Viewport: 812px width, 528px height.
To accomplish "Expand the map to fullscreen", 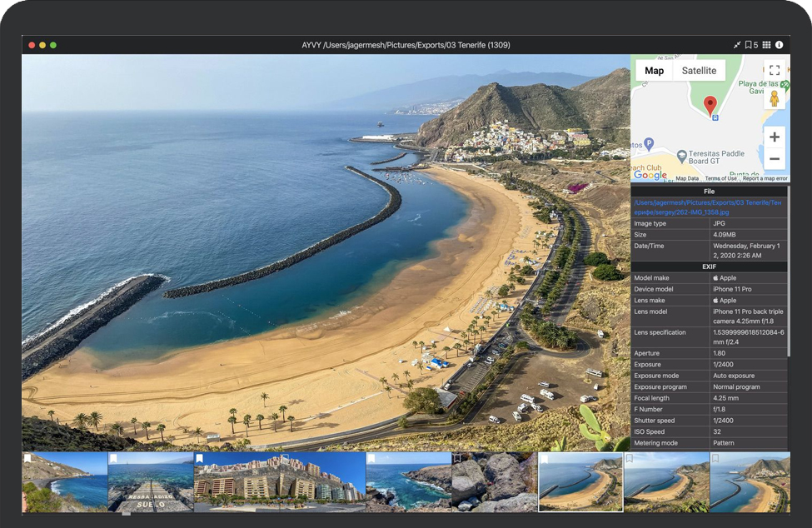I will pyautogui.click(x=774, y=71).
